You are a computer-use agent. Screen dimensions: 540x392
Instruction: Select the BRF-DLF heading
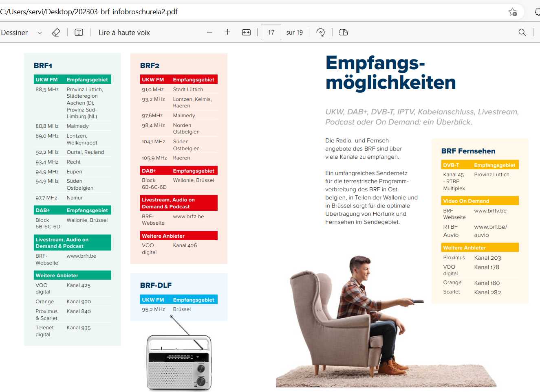156,285
